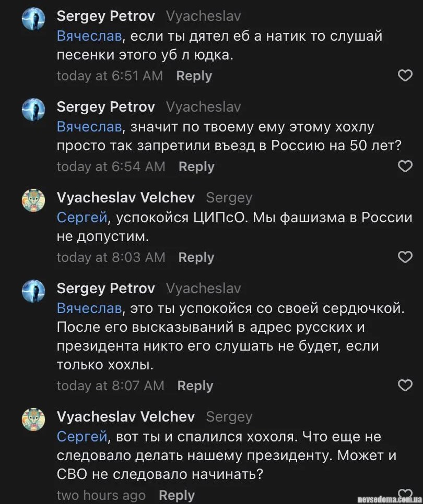Viewport: 423px width, 504px height.
Task: Open Vyacheslav Velchev avatar on last comment
Action: tap(33, 419)
